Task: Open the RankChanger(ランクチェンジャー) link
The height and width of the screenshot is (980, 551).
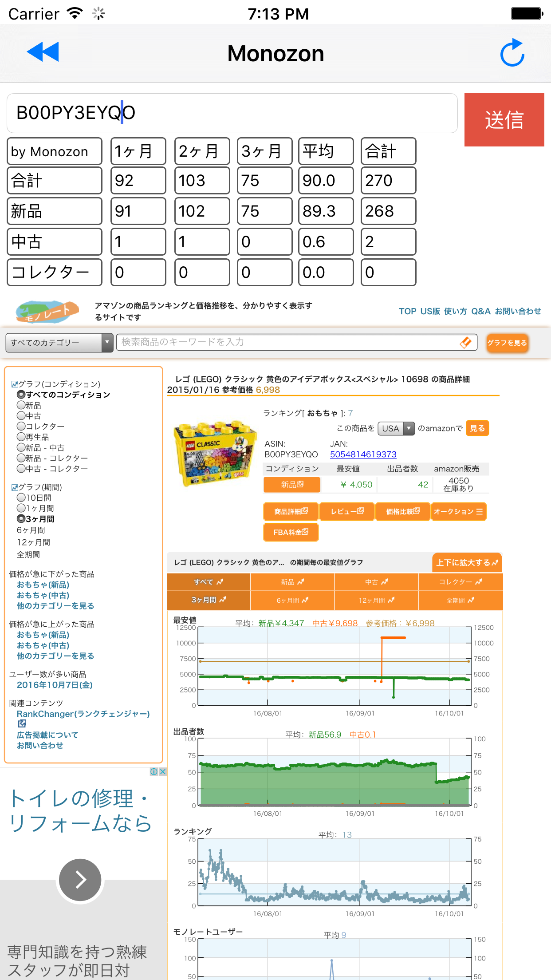Action: pos(83,714)
